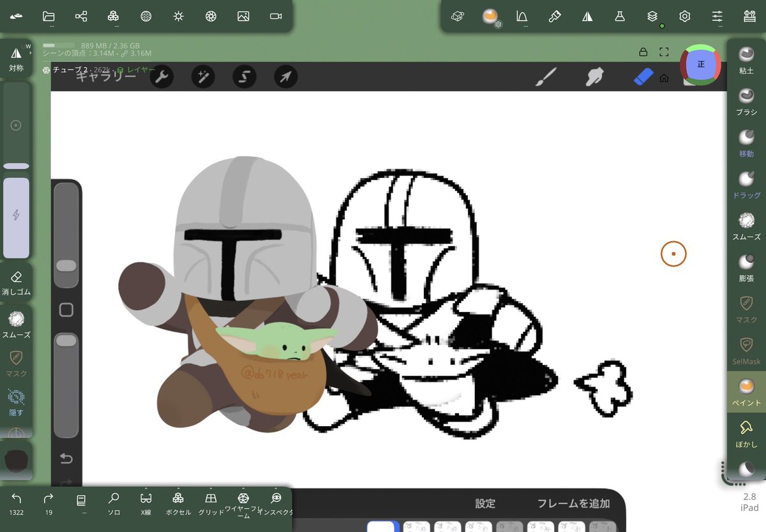Toggle X線 x-ray view
Viewport: 766px width, 532px height.
pyautogui.click(x=146, y=503)
